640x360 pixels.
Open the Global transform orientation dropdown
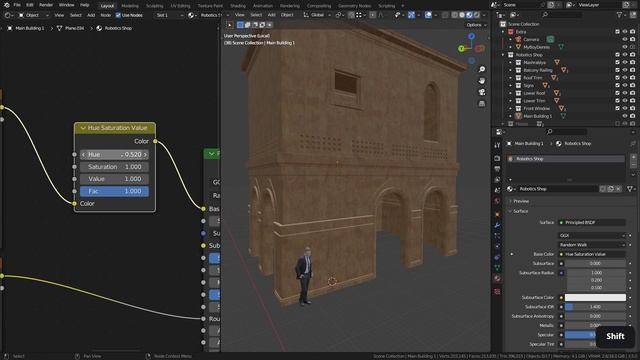point(316,15)
